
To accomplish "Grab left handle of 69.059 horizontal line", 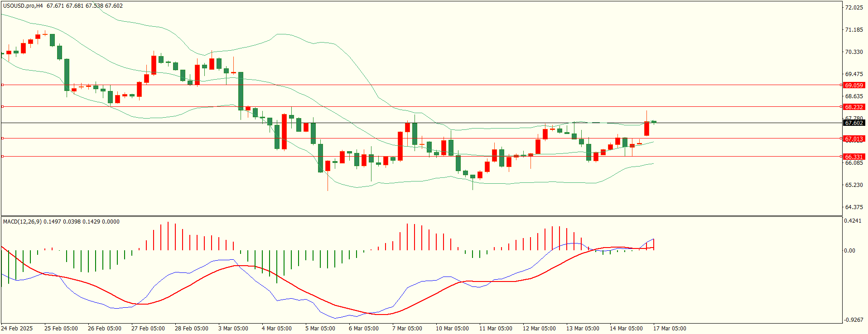I will pos(2,85).
